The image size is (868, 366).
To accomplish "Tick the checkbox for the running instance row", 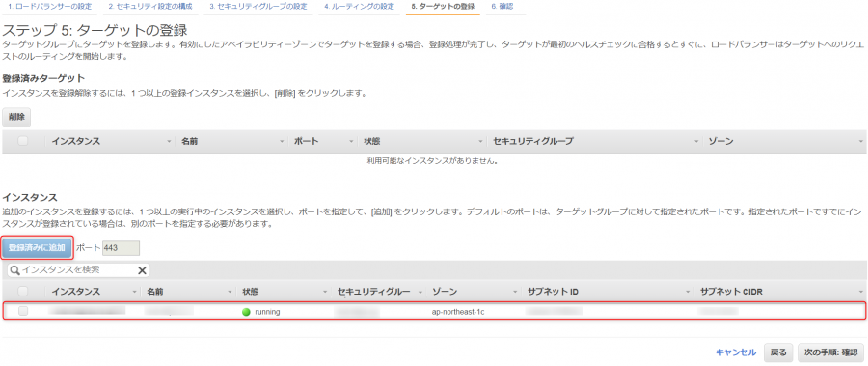I will pyautogui.click(x=23, y=311).
